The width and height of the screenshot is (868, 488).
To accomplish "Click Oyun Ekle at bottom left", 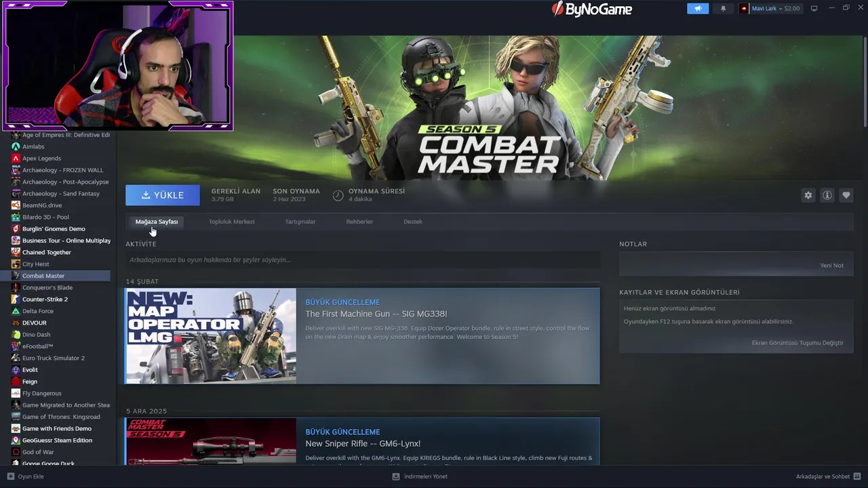I will (31, 476).
